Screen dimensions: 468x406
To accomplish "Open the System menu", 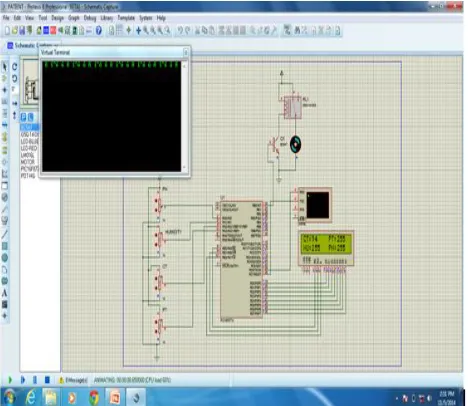I will [x=146, y=18].
